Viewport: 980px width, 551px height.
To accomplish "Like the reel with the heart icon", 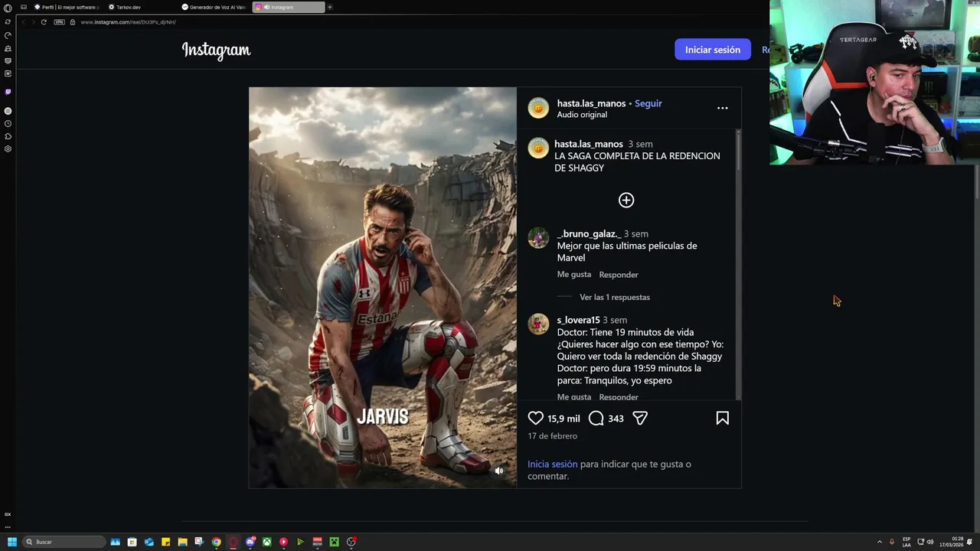I will (x=536, y=418).
